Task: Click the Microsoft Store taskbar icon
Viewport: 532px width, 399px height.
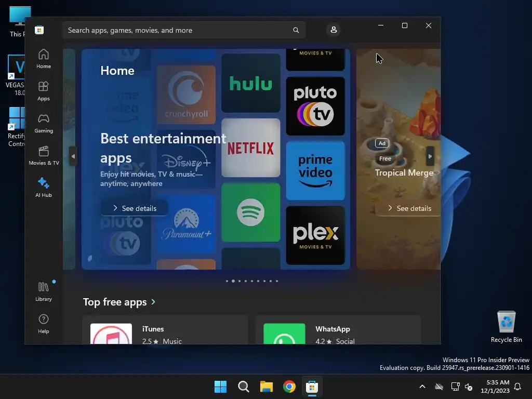Action: (x=312, y=387)
